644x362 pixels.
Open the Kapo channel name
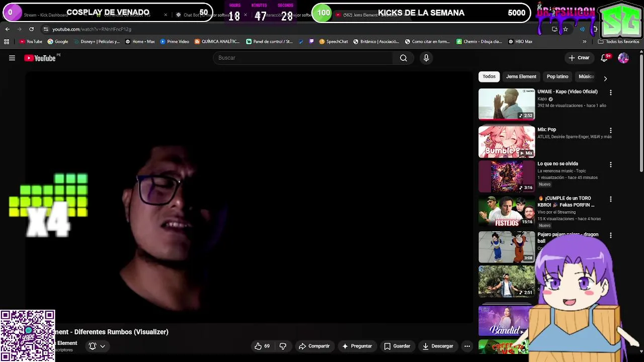click(x=542, y=99)
